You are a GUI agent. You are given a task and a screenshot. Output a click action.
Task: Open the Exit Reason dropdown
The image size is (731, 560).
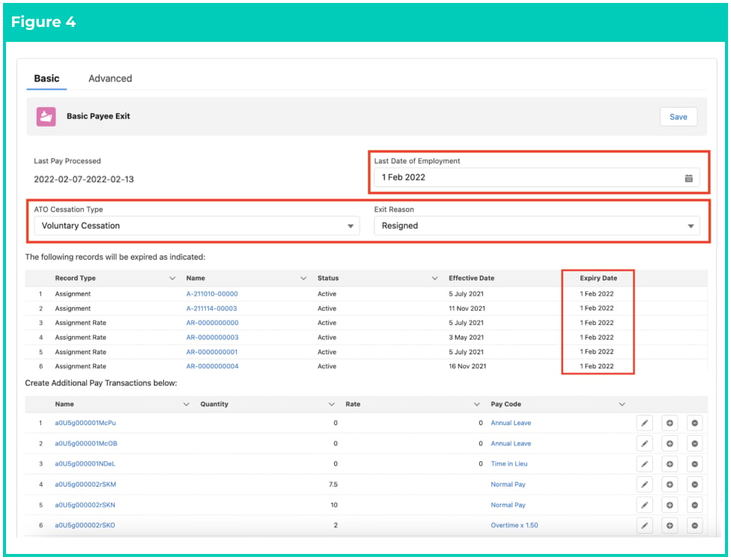click(536, 226)
